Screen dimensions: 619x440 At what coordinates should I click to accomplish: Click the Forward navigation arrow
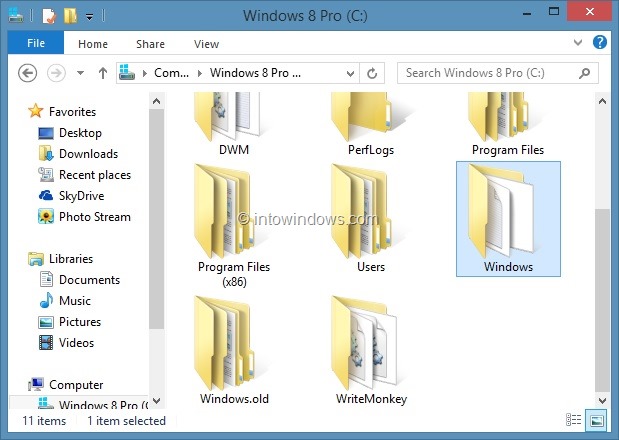click(56, 73)
